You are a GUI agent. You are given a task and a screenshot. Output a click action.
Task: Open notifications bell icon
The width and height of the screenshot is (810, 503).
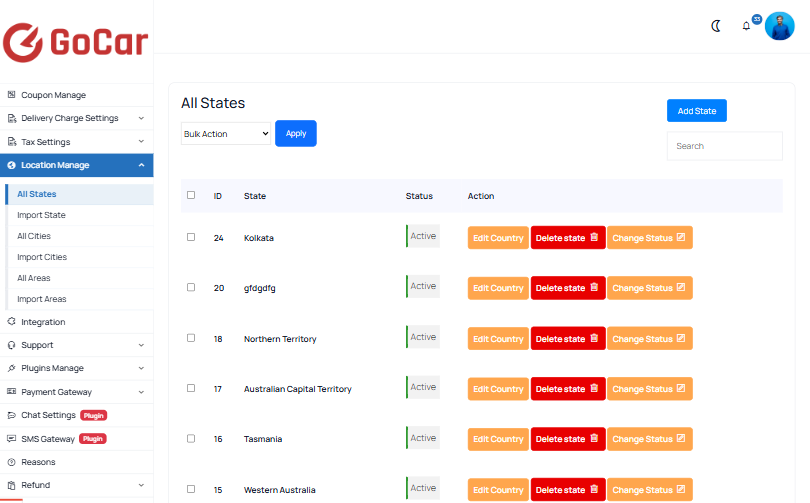click(x=746, y=26)
